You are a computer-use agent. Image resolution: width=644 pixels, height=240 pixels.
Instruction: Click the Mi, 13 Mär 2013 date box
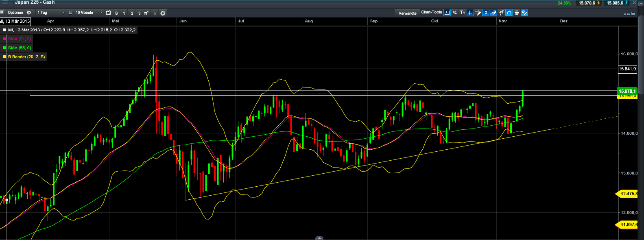pyautogui.click(x=15, y=21)
